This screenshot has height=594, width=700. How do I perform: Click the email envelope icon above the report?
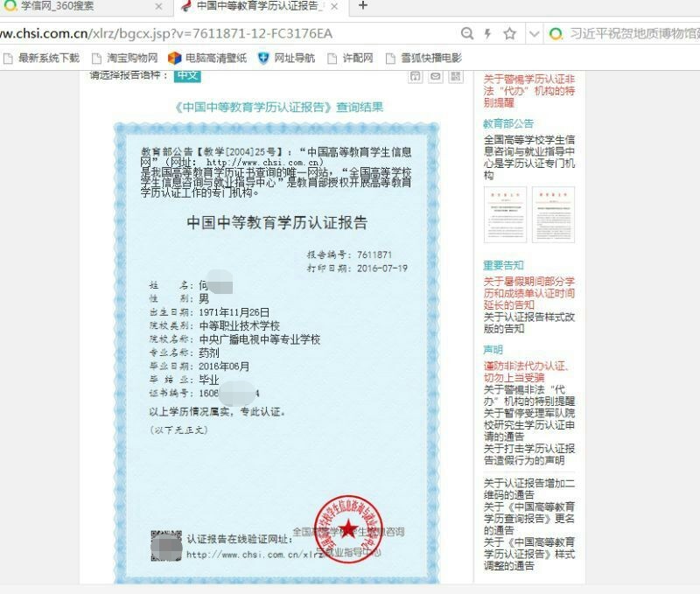point(436,77)
